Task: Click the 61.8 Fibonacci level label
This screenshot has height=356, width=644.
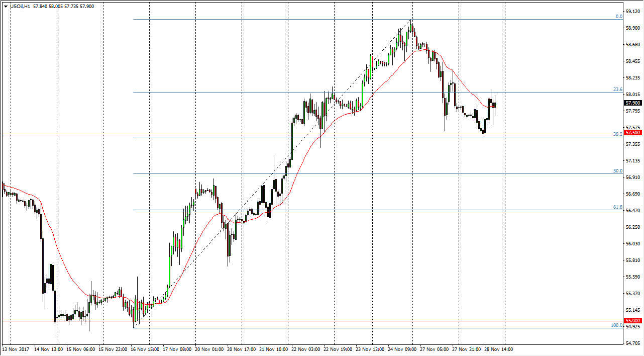Action: (x=618, y=207)
